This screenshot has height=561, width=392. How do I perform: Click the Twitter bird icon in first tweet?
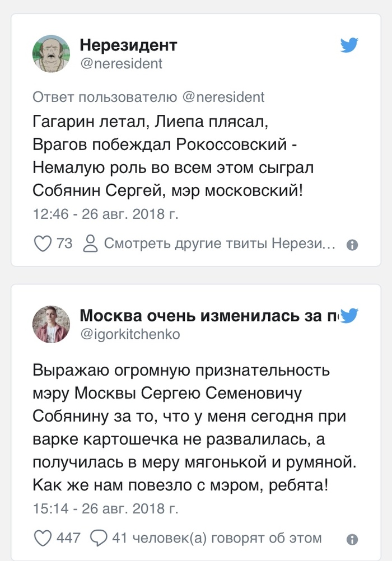click(349, 45)
